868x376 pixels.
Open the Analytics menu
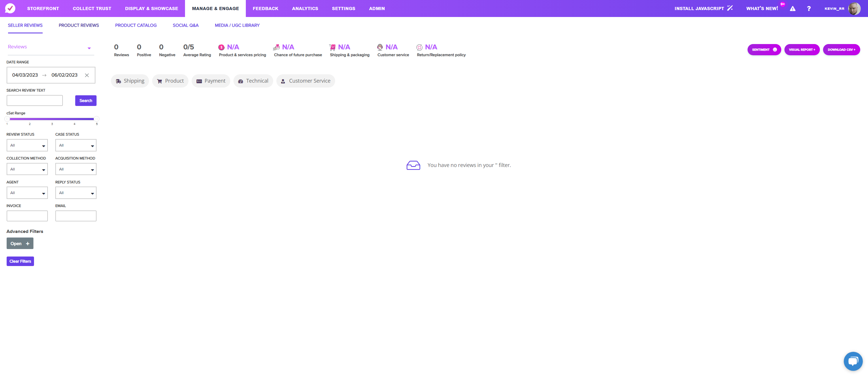[x=305, y=8]
